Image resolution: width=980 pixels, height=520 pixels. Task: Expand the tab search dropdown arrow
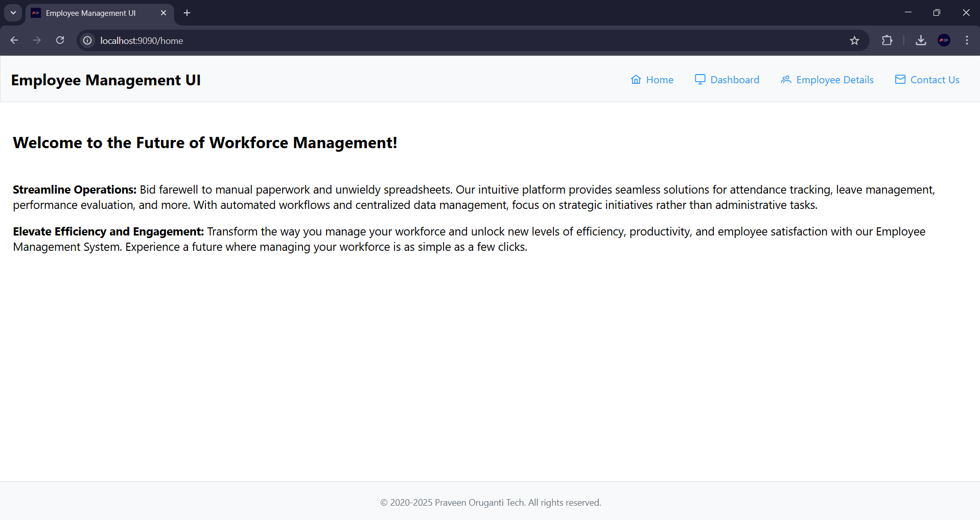pos(13,13)
